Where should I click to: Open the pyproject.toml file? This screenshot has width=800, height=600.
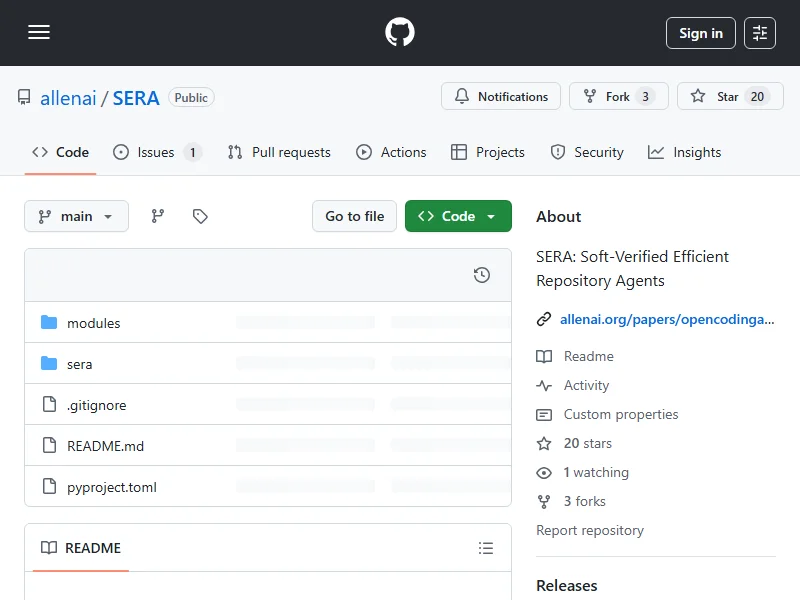click(111, 487)
